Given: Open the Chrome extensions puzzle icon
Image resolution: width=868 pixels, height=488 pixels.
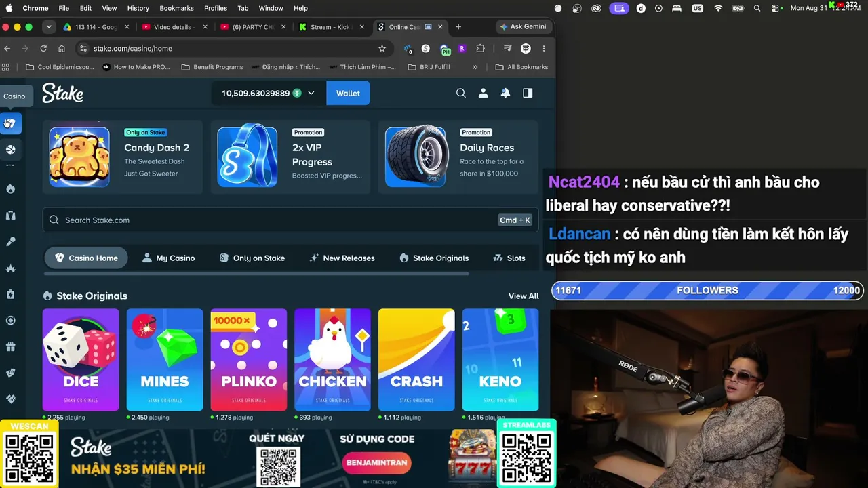Looking at the screenshot, I should [x=481, y=48].
